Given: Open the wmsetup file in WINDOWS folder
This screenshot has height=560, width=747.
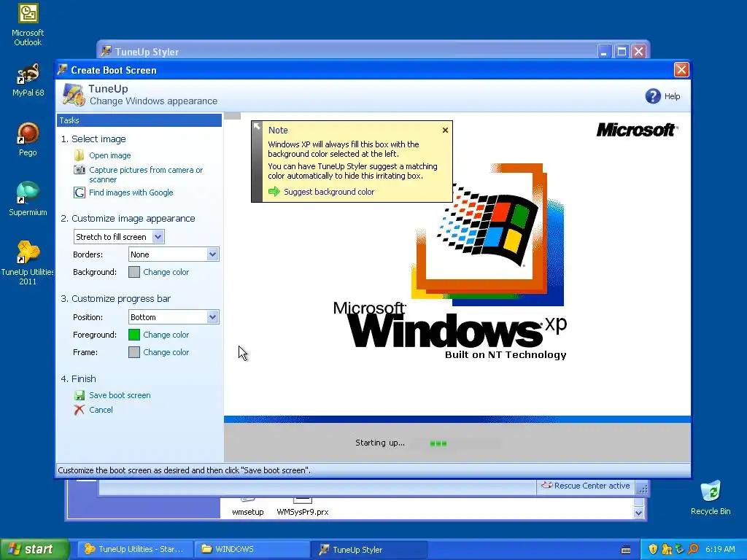Looking at the screenshot, I should [x=248, y=506].
